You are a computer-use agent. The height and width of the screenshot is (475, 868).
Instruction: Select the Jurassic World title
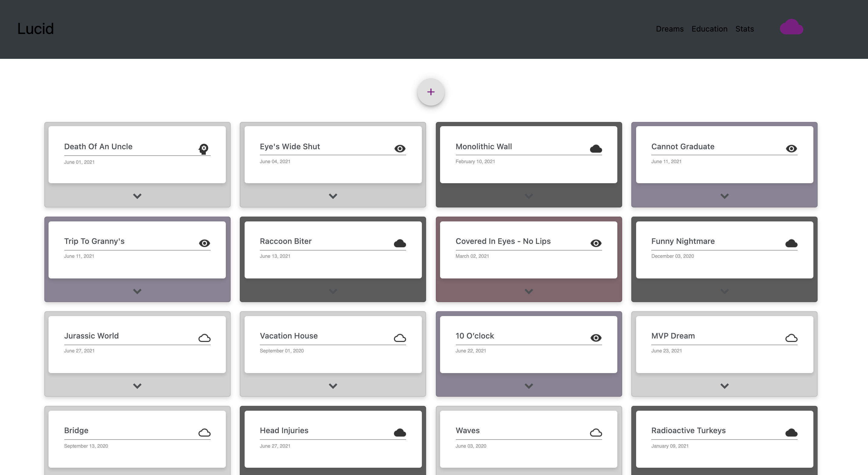pos(91,336)
